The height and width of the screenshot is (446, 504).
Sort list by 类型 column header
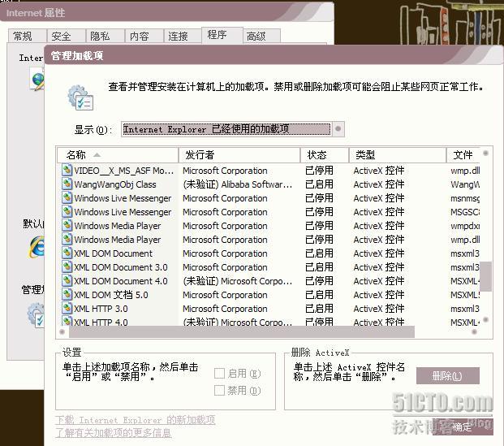pos(398,155)
